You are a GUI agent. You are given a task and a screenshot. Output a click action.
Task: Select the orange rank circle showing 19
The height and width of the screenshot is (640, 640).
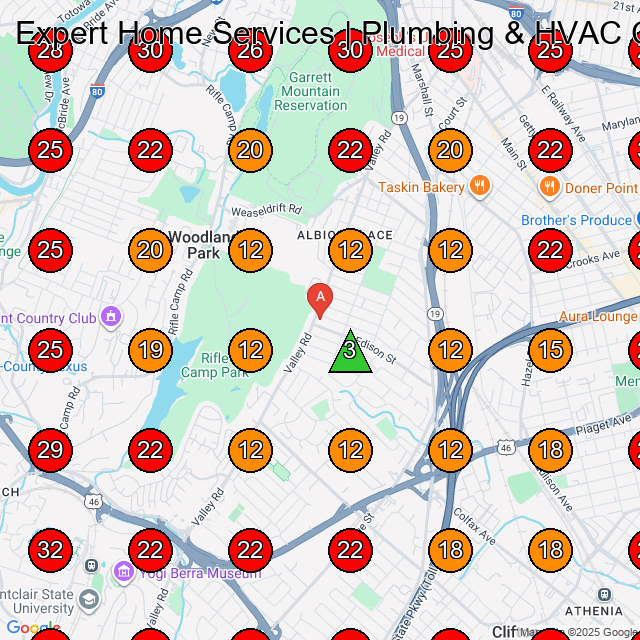[x=150, y=350]
